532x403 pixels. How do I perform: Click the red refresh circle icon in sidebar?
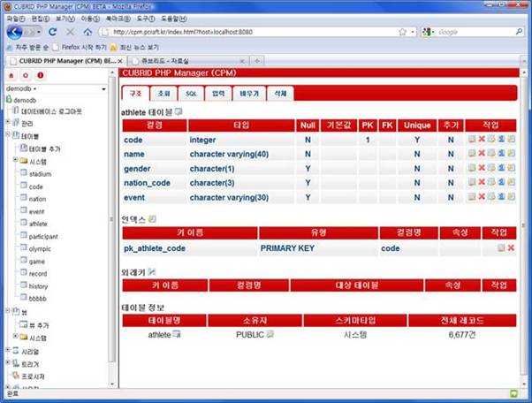(x=26, y=75)
